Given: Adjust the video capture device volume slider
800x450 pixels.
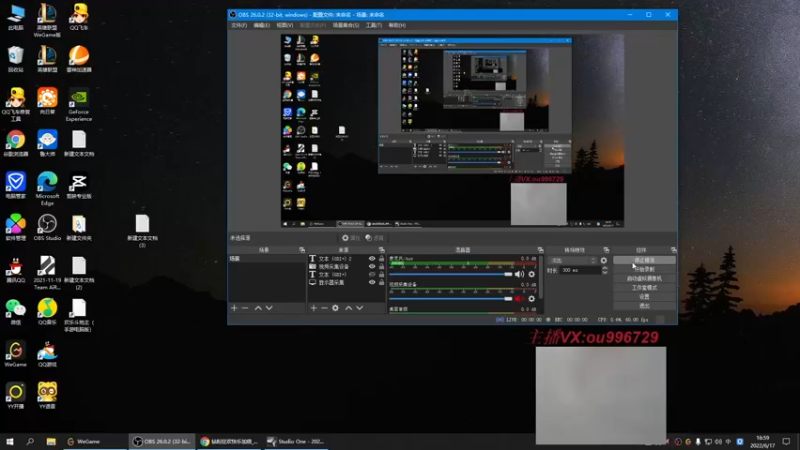Looking at the screenshot, I should 451,299.
